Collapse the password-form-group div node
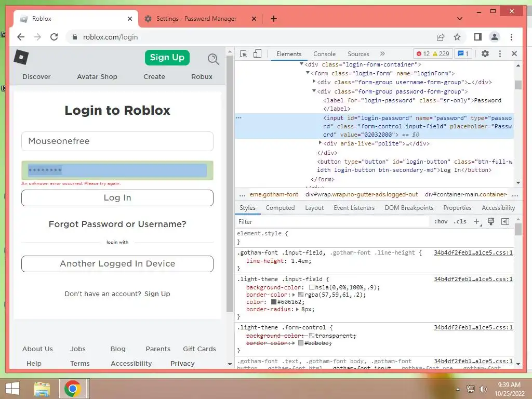This screenshot has width=532, height=399. point(314,91)
